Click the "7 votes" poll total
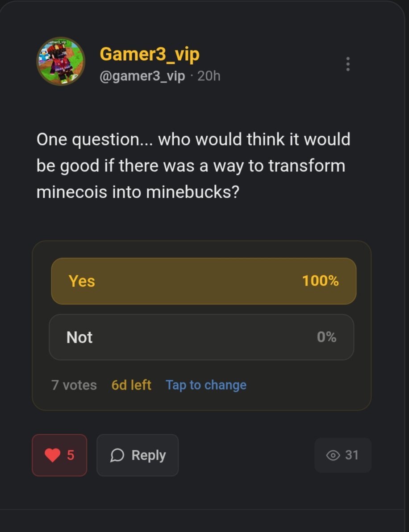The image size is (409, 532). coord(74,385)
